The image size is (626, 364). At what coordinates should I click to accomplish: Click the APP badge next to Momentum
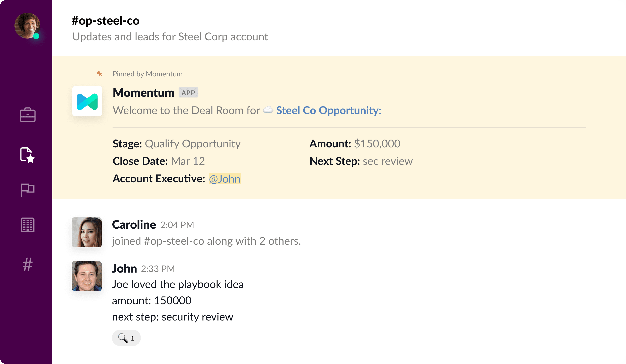[x=188, y=93]
